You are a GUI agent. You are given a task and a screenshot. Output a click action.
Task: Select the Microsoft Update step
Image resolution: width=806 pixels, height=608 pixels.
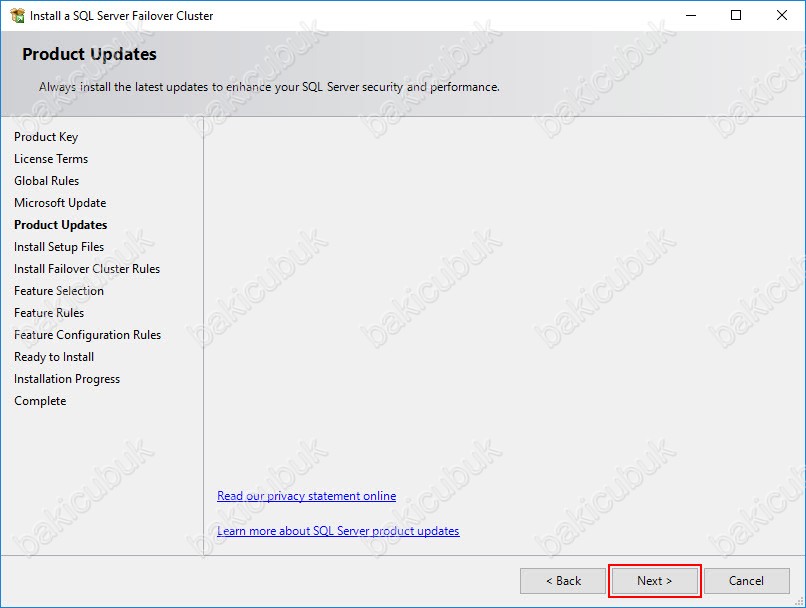pos(60,203)
